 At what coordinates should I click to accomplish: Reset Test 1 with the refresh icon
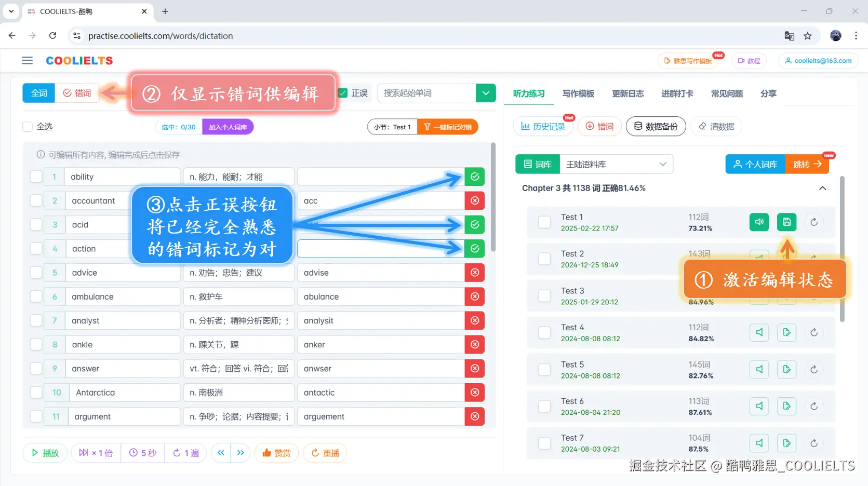point(814,222)
